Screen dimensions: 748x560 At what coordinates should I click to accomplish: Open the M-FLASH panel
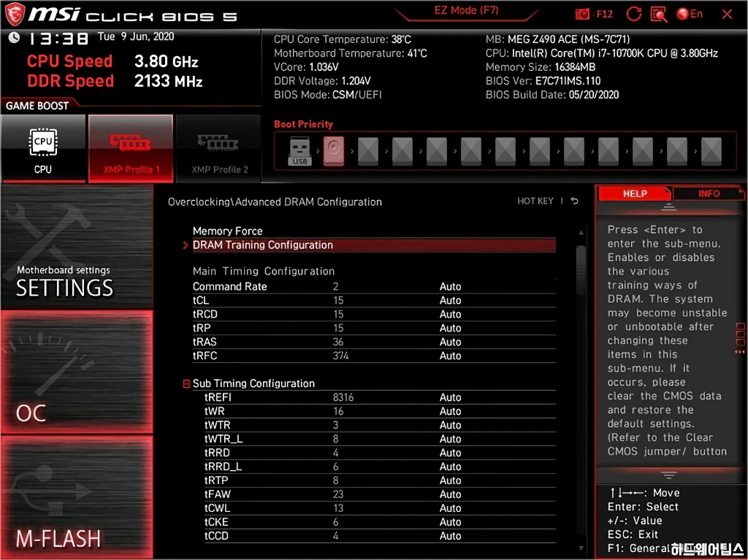[x=77, y=497]
